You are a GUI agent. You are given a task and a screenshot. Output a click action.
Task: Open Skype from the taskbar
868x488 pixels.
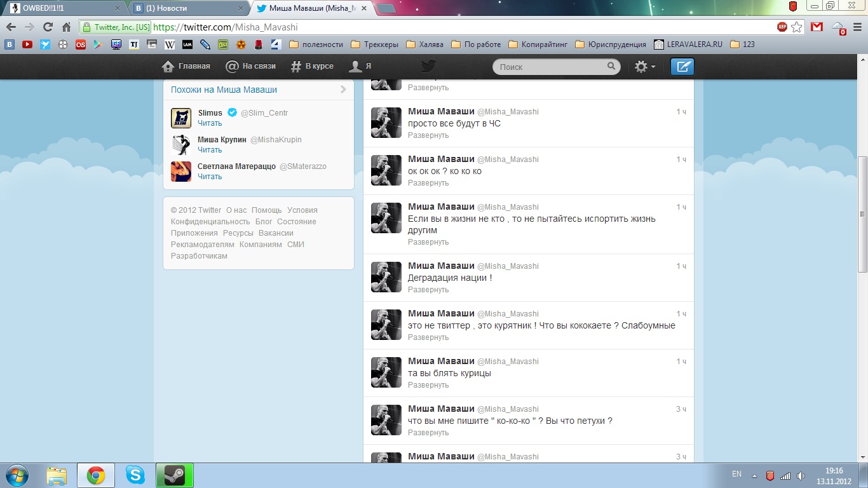[x=135, y=475]
